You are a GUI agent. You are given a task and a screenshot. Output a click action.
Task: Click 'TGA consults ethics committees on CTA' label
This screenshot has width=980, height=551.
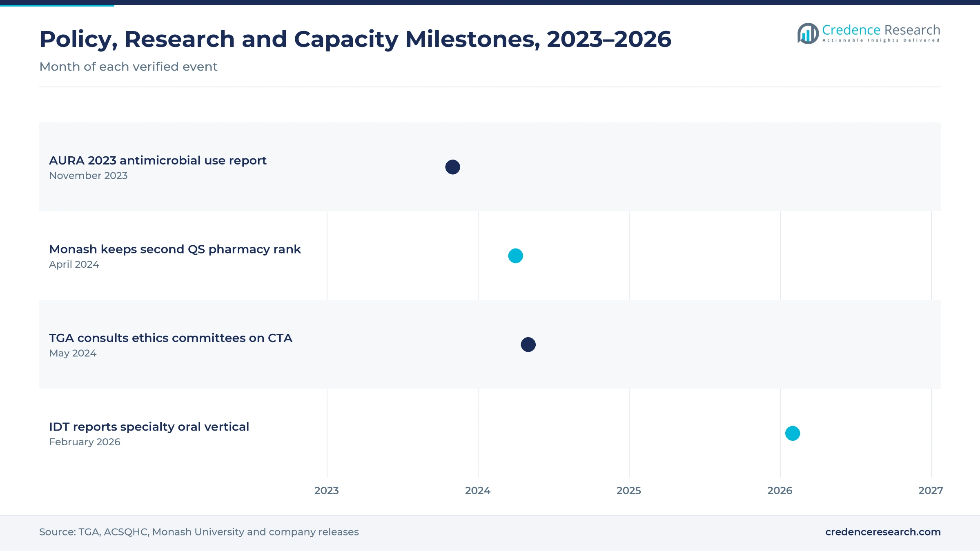tap(171, 338)
